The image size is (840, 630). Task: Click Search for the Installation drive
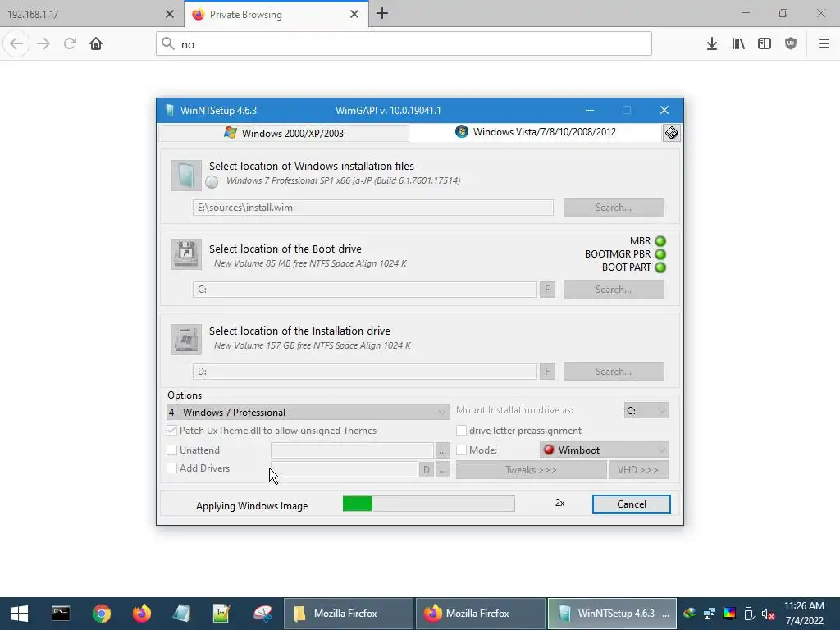tap(614, 372)
